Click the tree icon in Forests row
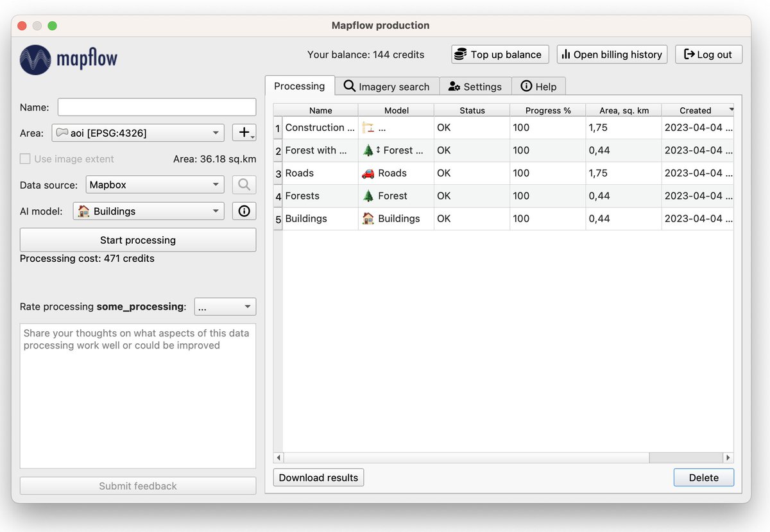This screenshot has height=532, width=770. point(368,196)
